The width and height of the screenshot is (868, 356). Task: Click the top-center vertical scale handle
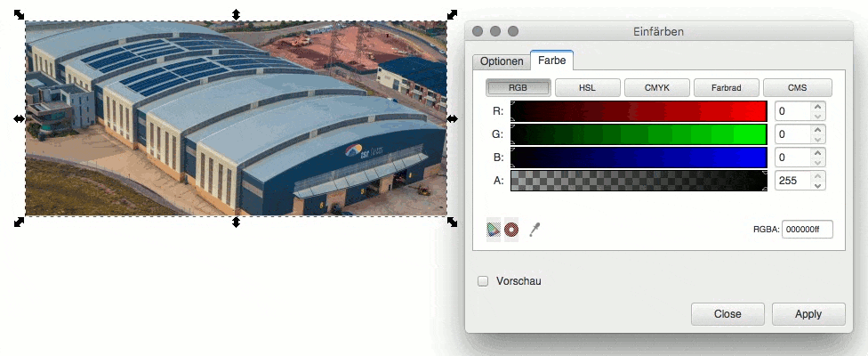[x=236, y=14]
